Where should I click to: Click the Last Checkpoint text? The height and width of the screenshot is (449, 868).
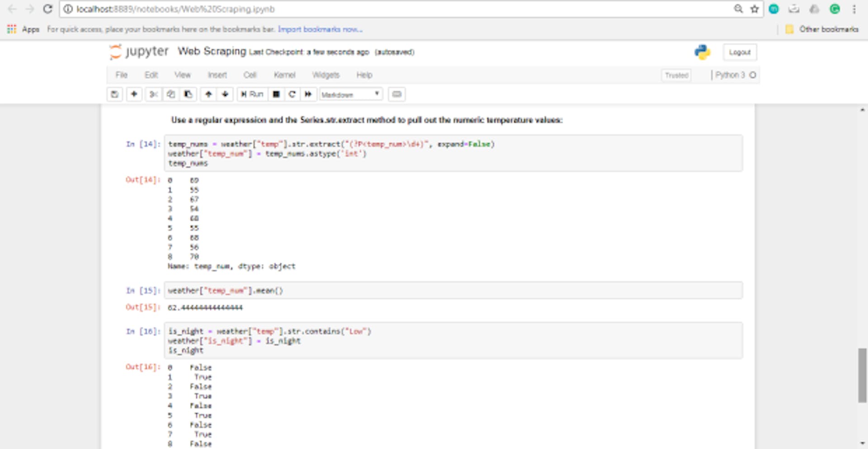pyautogui.click(x=309, y=52)
